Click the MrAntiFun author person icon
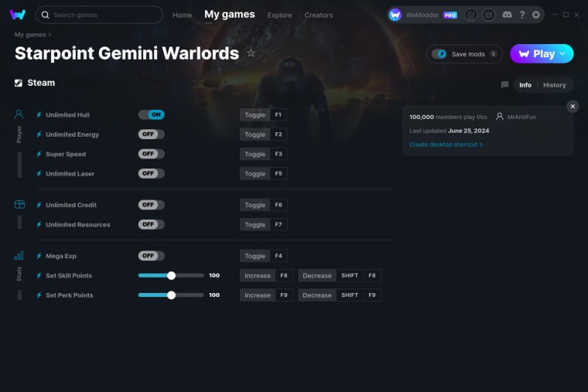This screenshot has width=588, height=392. pyautogui.click(x=500, y=117)
